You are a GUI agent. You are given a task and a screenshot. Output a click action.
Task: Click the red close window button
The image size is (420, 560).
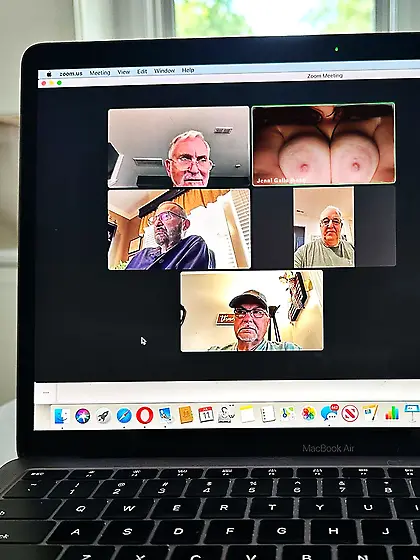pyautogui.click(x=44, y=83)
